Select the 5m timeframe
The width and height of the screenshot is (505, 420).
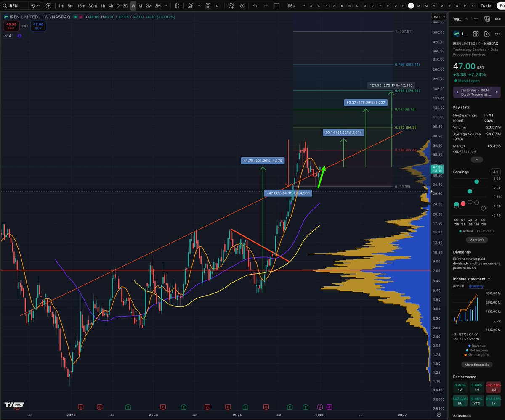click(x=71, y=6)
